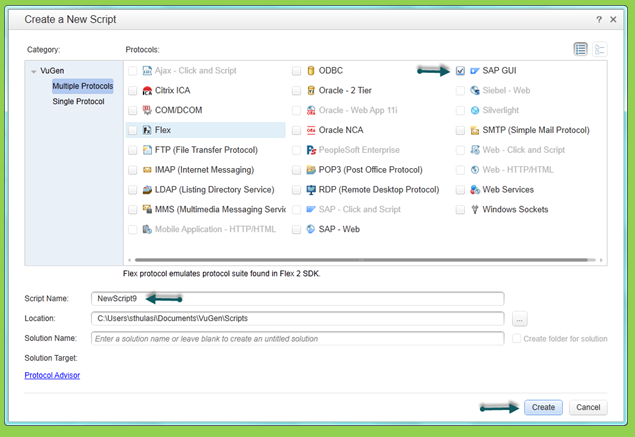This screenshot has width=635, height=437.
Task: Check the SMTP (Simple Mail Protocol) checkbox
Action: (460, 130)
